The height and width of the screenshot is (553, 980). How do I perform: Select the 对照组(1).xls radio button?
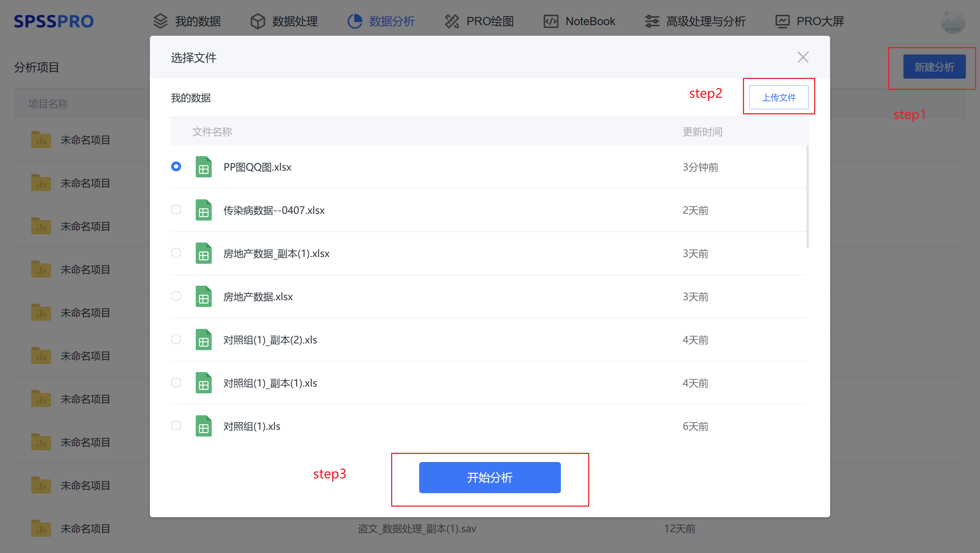pyautogui.click(x=176, y=425)
